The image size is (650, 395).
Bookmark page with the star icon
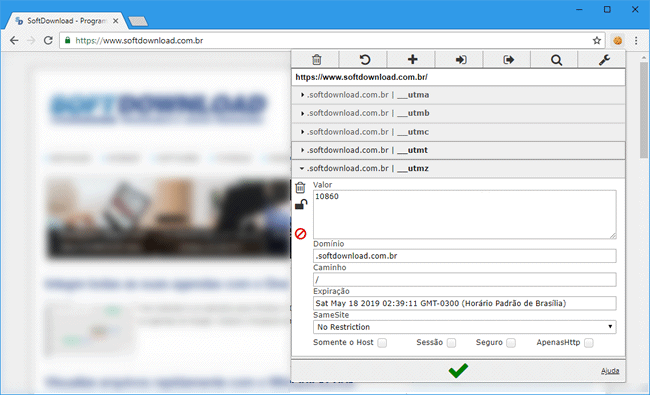(597, 41)
